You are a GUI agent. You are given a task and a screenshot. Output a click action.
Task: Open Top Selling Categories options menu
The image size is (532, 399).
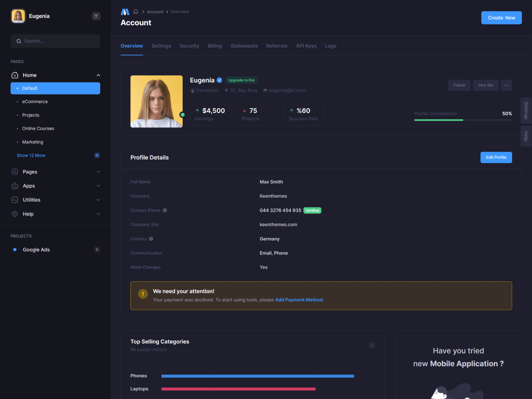pos(372,345)
